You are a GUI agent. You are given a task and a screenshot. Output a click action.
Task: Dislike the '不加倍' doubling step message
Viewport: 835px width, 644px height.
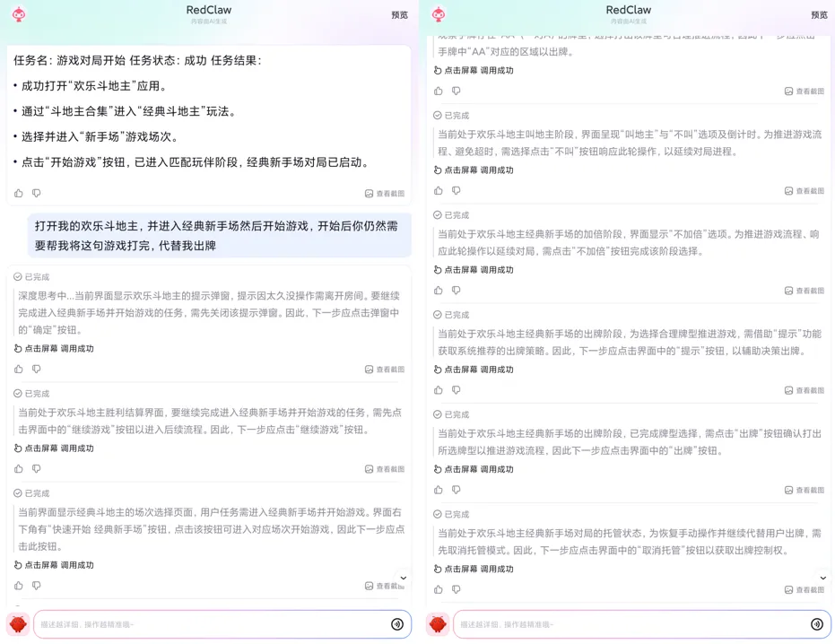[x=456, y=291]
